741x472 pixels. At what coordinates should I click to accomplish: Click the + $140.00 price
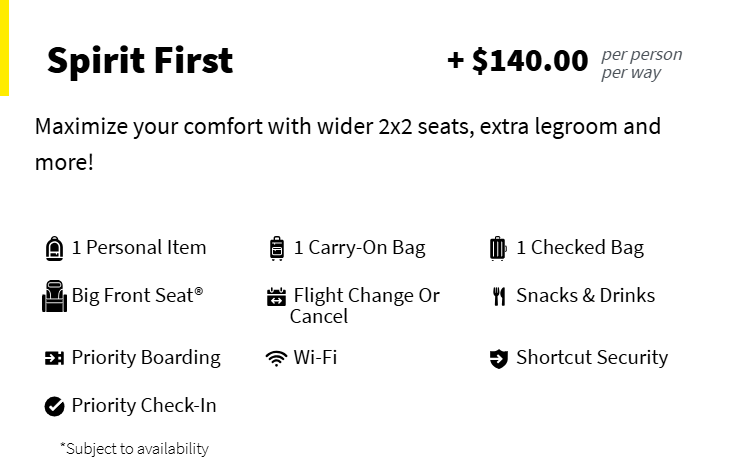click(x=518, y=61)
